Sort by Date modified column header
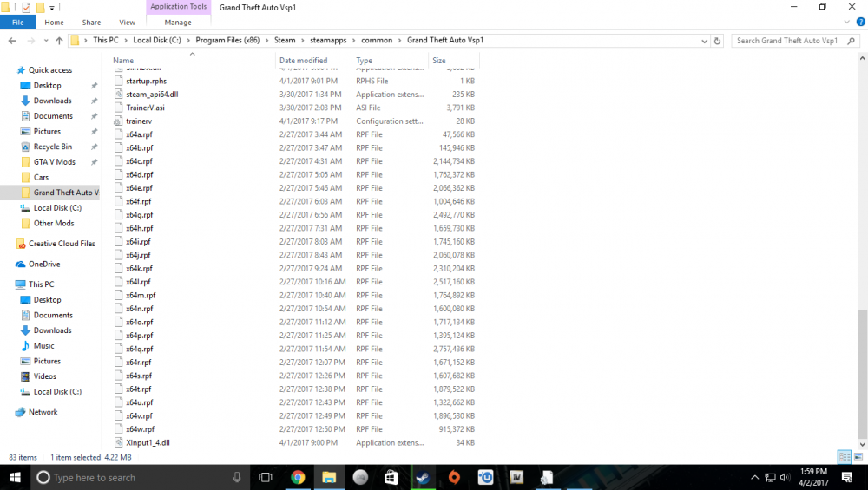Viewport: 868px width, 490px height. pyautogui.click(x=303, y=61)
